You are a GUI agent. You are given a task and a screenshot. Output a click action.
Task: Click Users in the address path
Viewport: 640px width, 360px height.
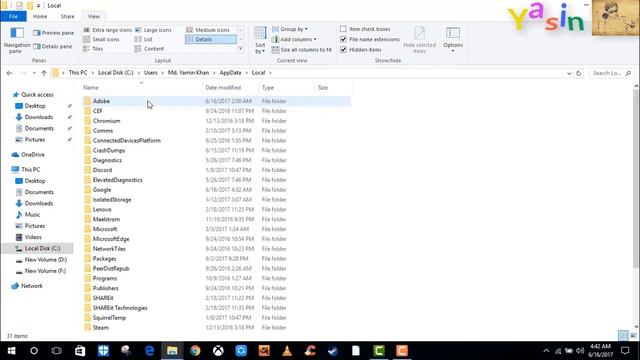tap(151, 73)
